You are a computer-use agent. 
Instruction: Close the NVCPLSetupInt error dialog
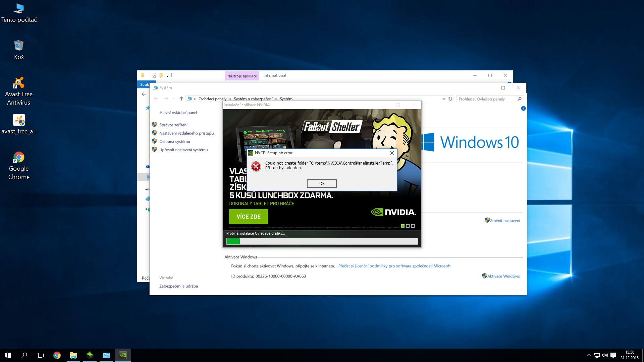coord(392,153)
